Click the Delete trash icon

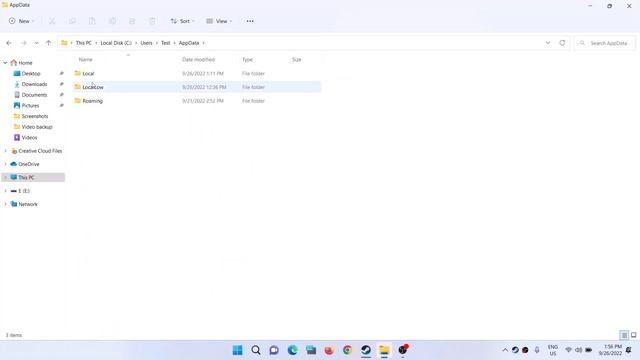(152, 21)
